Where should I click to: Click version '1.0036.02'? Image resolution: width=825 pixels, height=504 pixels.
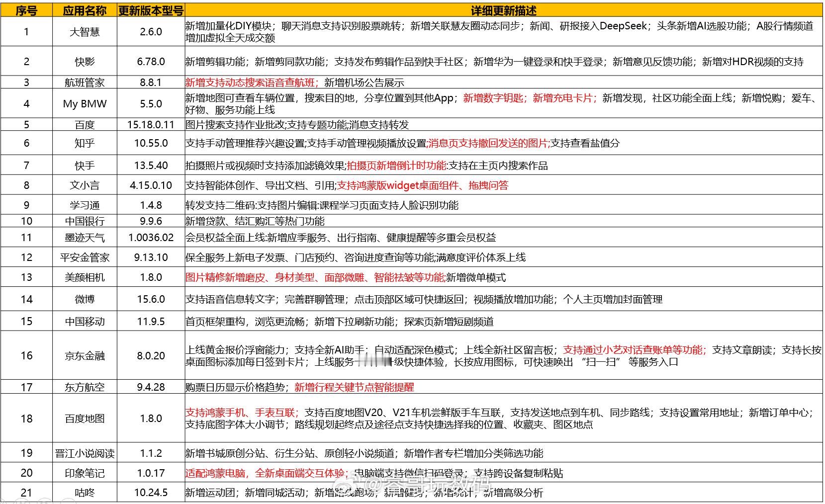(x=151, y=238)
